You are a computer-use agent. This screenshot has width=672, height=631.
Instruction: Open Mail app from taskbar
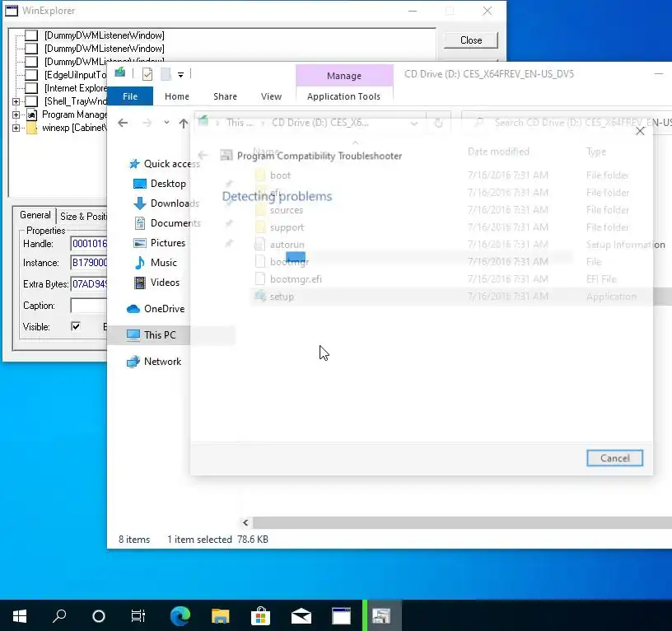[x=301, y=616]
